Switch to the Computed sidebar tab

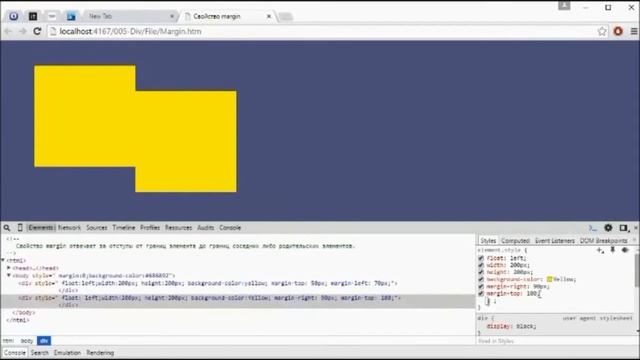pyautogui.click(x=516, y=240)
